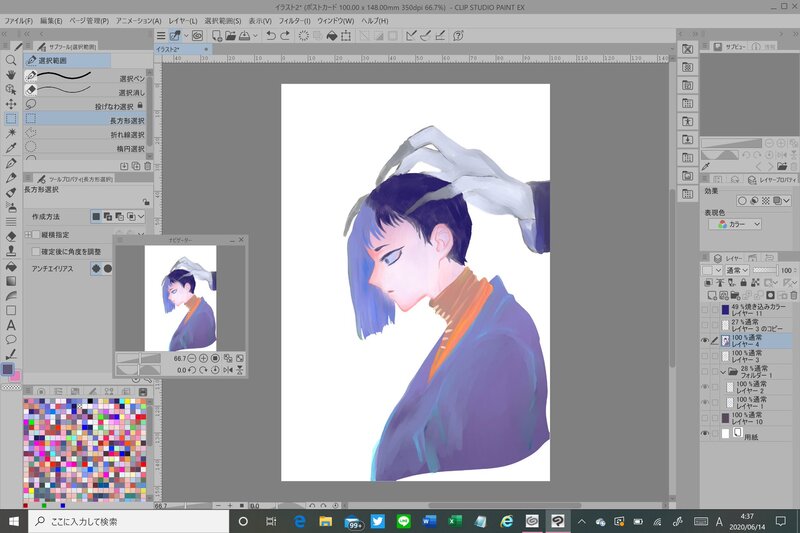Select 投げなわ選択 sub tool

click(85, 106)
